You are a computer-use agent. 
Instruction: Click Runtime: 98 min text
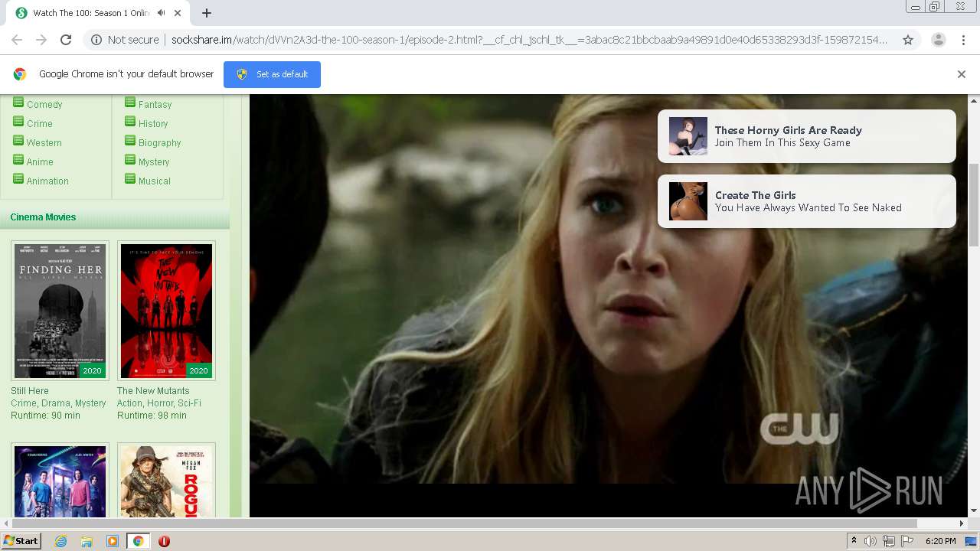point(152,416)
